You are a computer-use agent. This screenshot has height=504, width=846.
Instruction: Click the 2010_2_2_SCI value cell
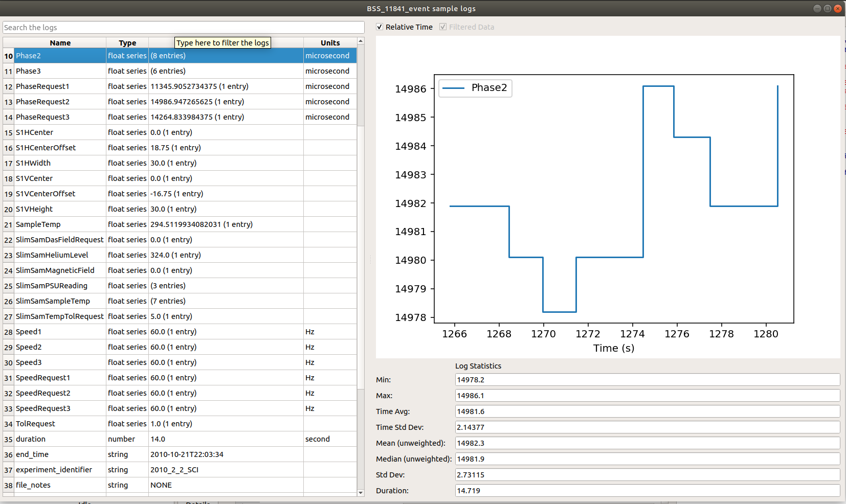(226, 470)
